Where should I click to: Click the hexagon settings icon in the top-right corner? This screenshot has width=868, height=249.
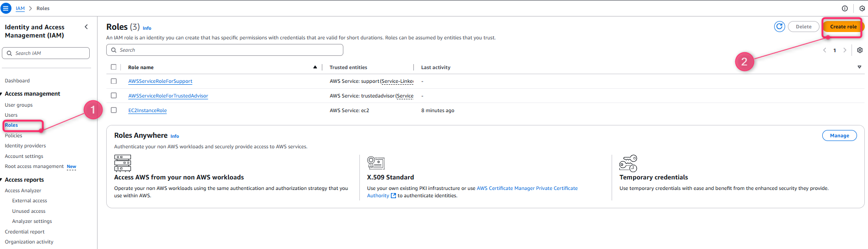[862, 8]
